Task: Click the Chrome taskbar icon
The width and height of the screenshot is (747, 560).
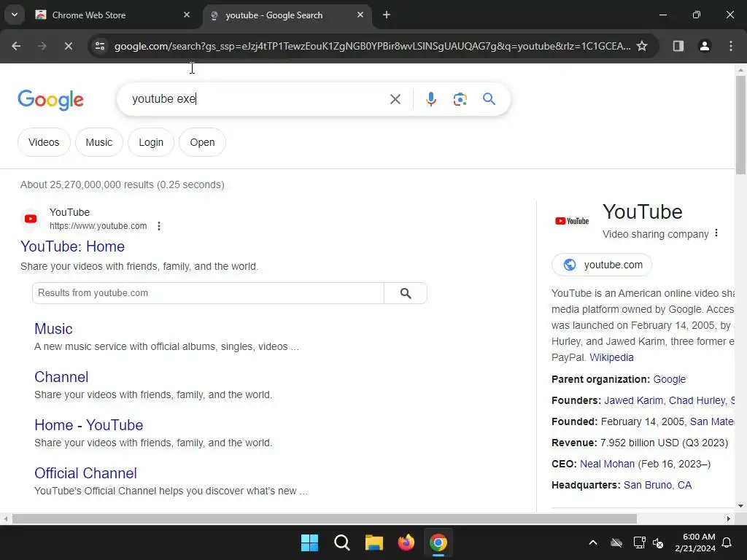Action: coord(438,542)
